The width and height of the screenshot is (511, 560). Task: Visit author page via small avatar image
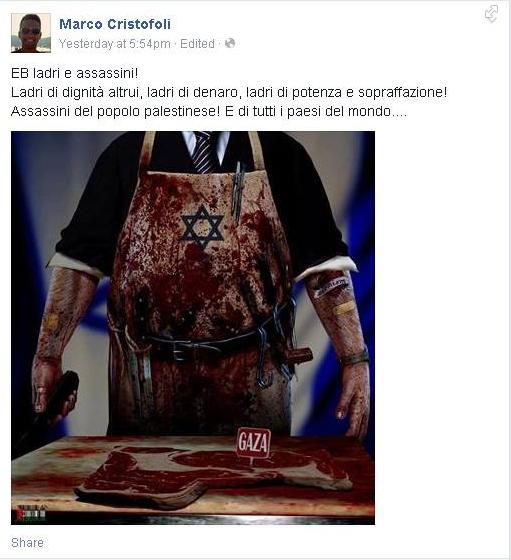point(31,33)
